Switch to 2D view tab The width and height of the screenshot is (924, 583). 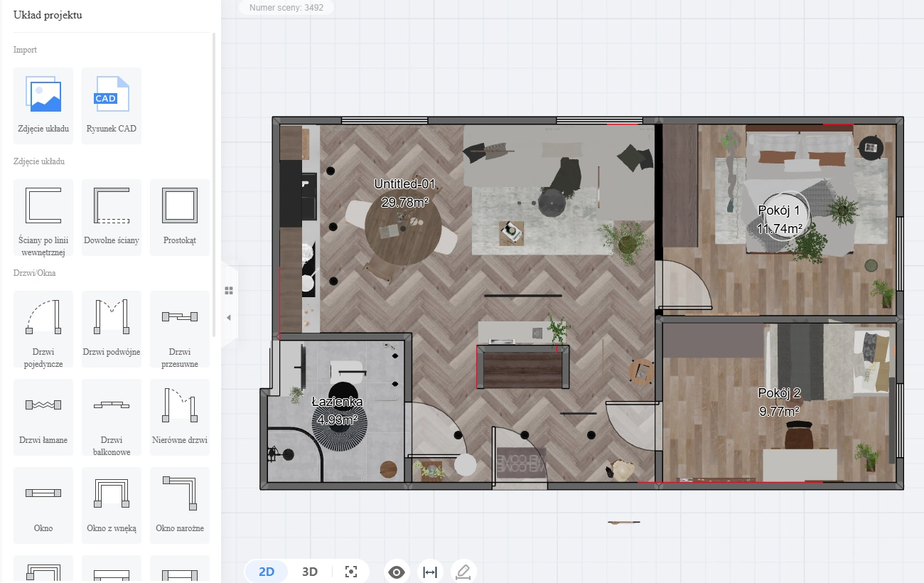pyautogui.click(x=267, y=572)
